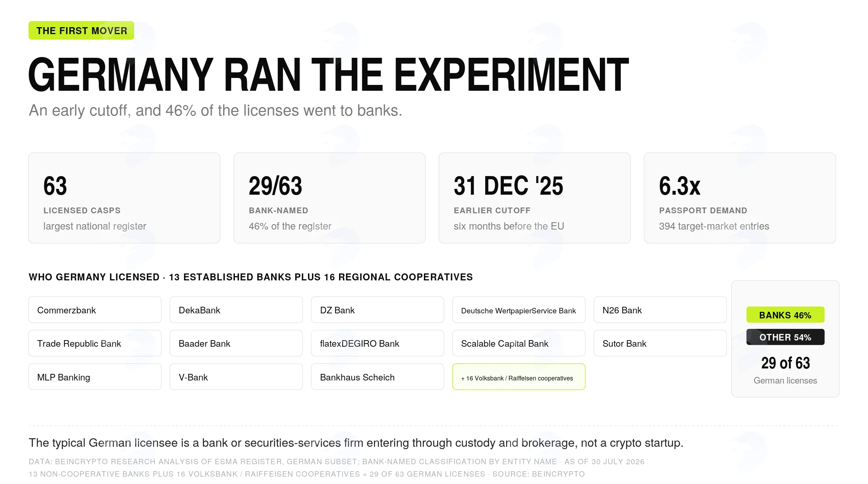Click the MLP Banking chip

[x=95, y=377]
